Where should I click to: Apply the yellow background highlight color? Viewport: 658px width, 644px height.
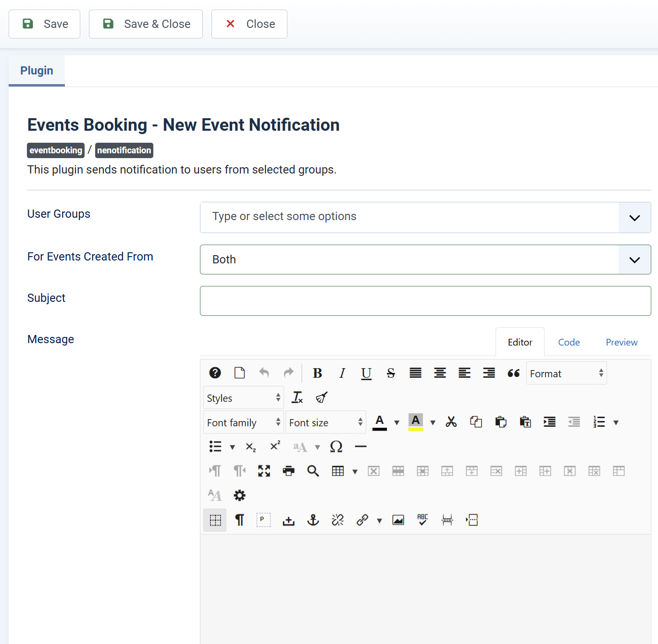(x=416, y=422)
